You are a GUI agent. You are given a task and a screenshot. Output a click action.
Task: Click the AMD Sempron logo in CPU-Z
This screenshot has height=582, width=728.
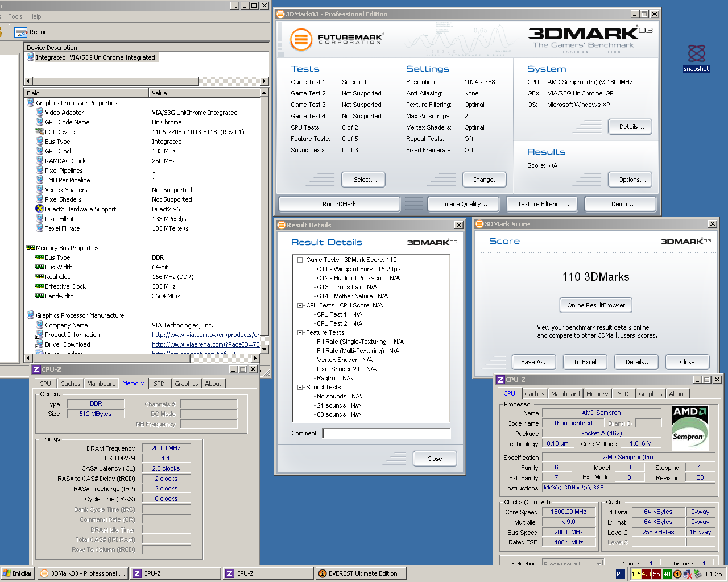click(689, 429)
